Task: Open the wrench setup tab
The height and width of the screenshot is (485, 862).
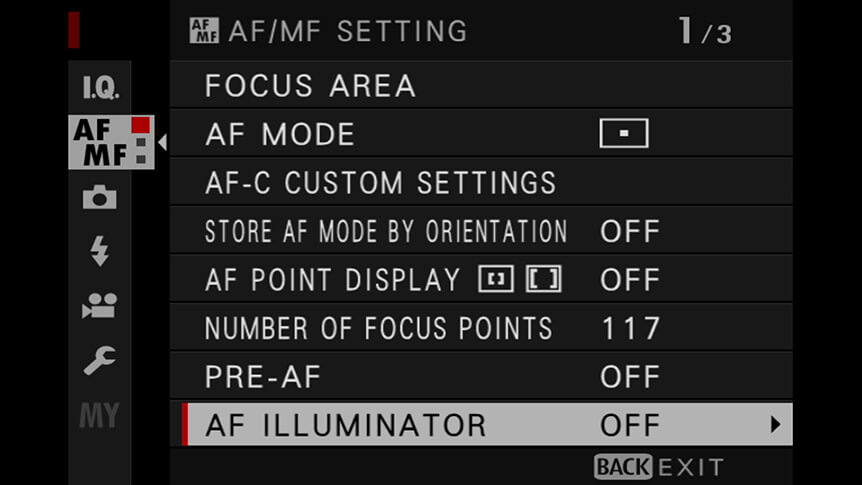Action: [100, 360]
